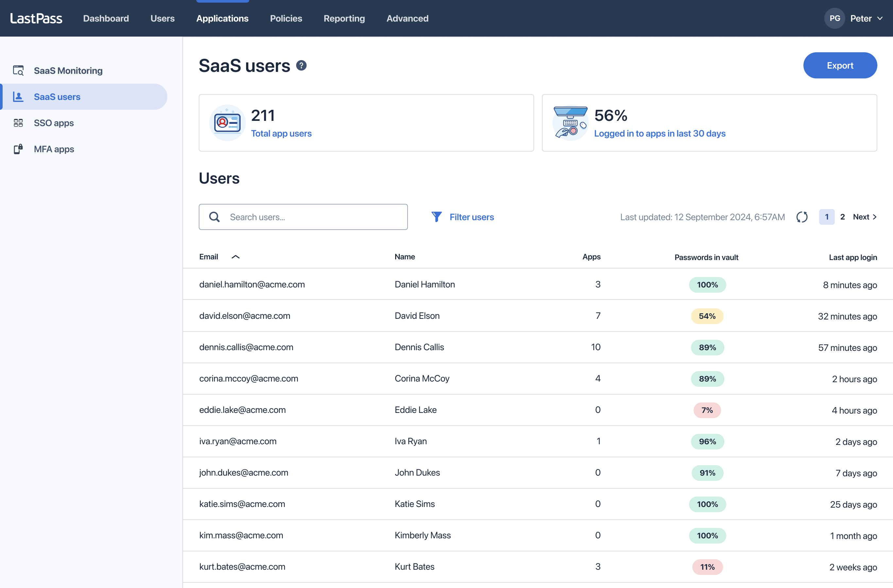The height and width of the screenshot is (588, 893).
Task: Open the Total app users link
Action: click(281, 134)
